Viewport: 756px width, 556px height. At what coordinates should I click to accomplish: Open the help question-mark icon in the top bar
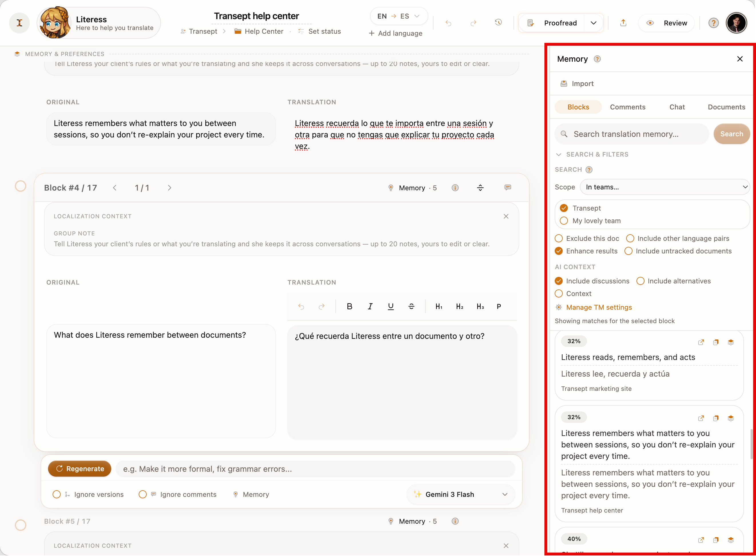tap(713, 23)
